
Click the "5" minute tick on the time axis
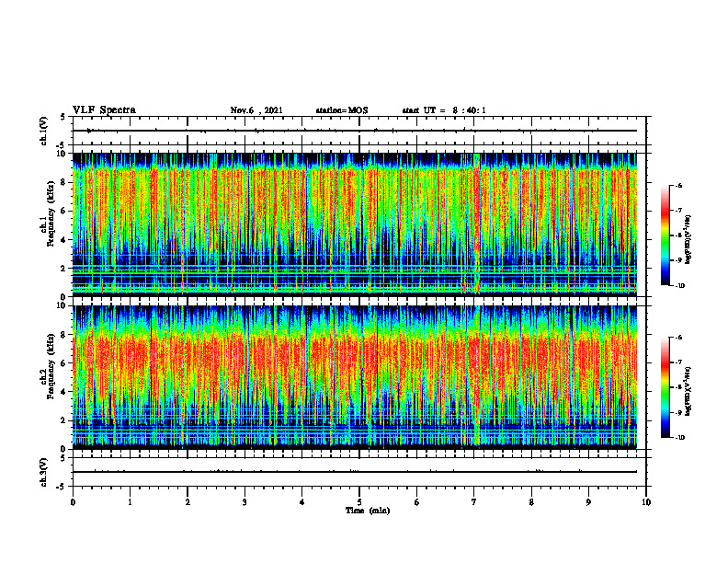pyautogui.click(x=359, y=502)
